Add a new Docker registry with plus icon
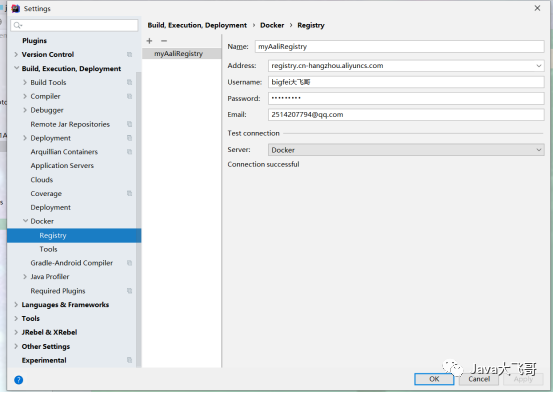The height and width of the screenshot is (393, 554). click(149, 41)
